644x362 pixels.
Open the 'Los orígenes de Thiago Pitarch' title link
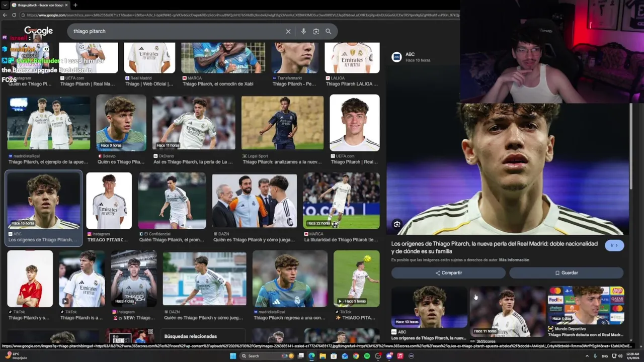tap(495, 247)
